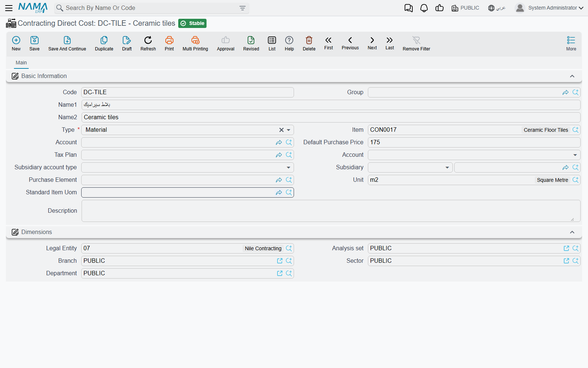Search lookup for Unit field
Viewport: 588px width, 368px height.
coord(576,180)
